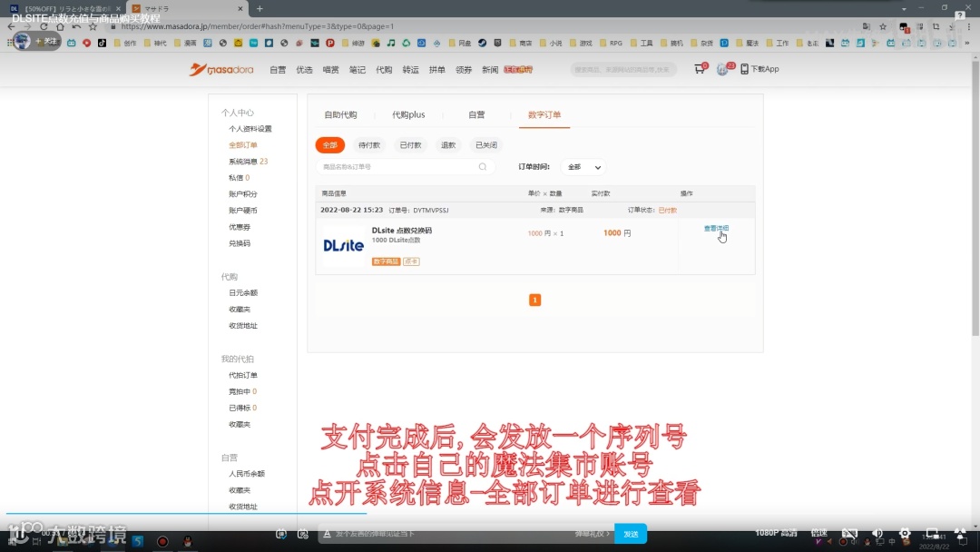Open 个人资料设置 in the sidebar
This screenshot has height=552, width=980.
(x=250, y=129)
